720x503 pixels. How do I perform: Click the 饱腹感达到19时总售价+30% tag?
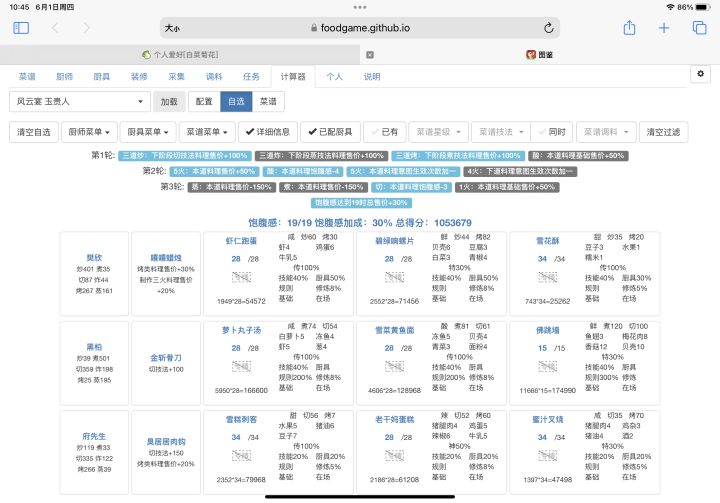[361, 203]
